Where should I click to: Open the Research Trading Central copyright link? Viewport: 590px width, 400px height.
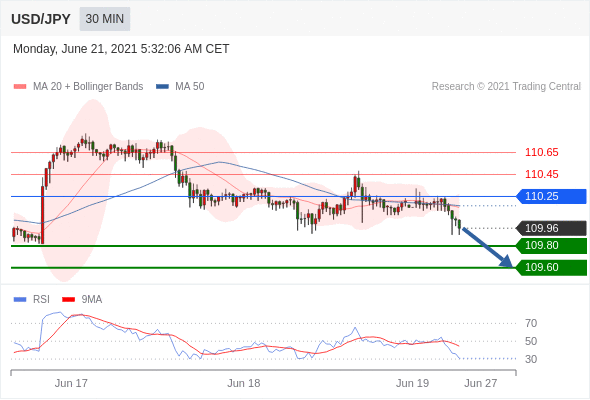[506, 87]
